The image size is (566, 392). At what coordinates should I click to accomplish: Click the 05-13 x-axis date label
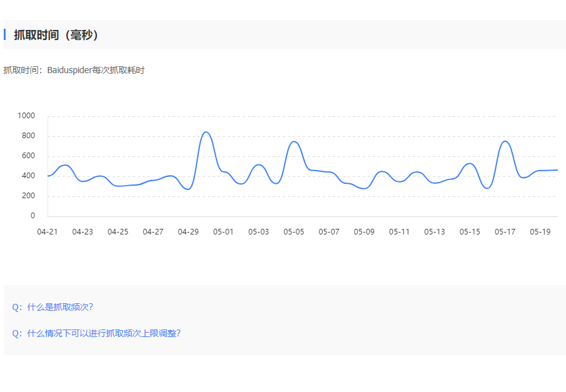pyautogui.click(x=435, y=232)
